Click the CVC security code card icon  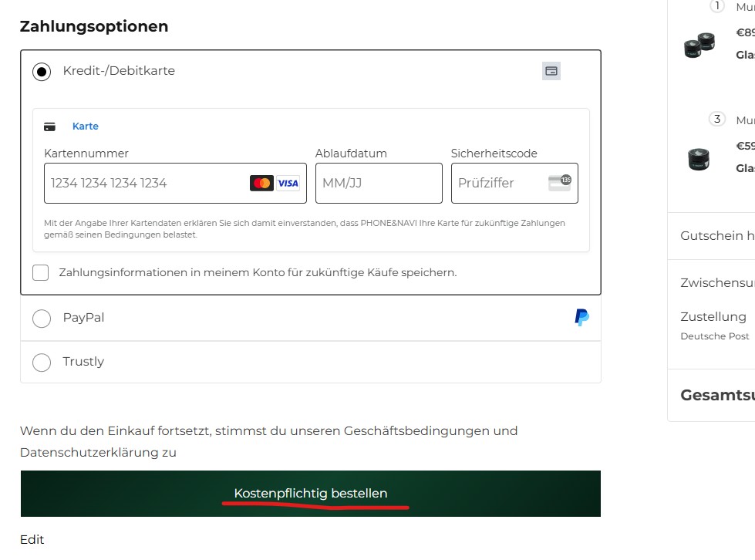559,183
